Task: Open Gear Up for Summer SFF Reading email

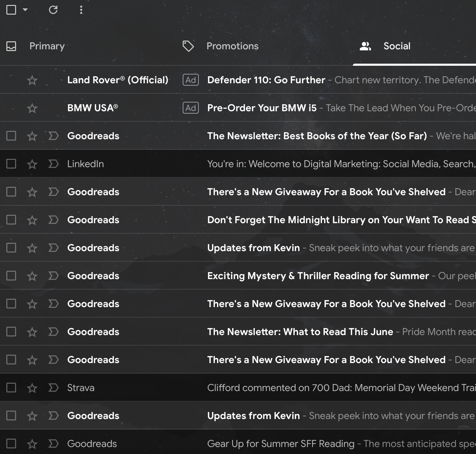Action: click(x=281, y=444)
